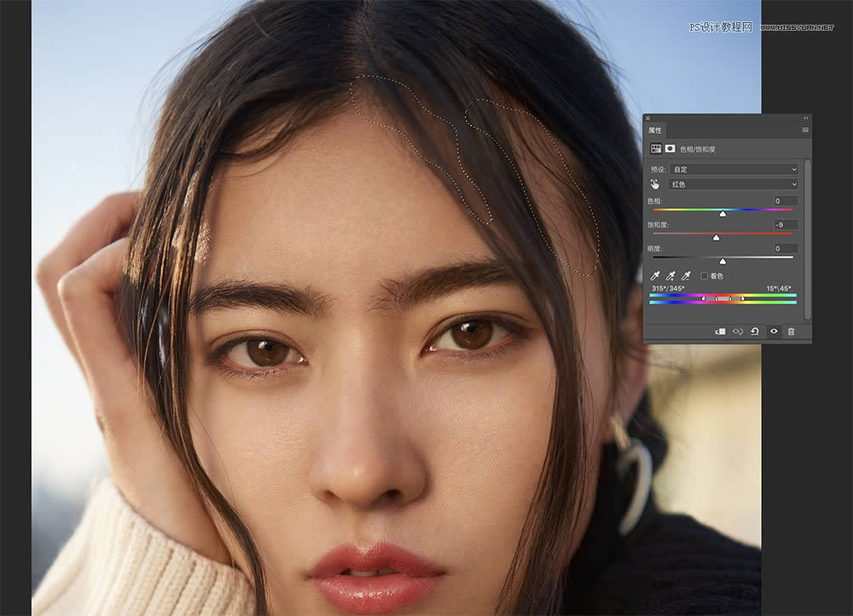Delete the adjustment layer via trash icon

(x=792, y=331)
